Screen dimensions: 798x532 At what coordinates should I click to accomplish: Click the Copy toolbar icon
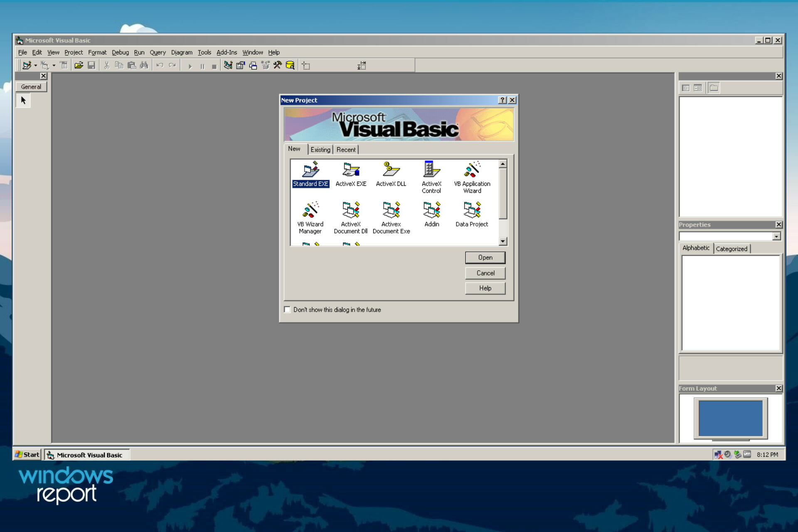click(x=119, y=65)
